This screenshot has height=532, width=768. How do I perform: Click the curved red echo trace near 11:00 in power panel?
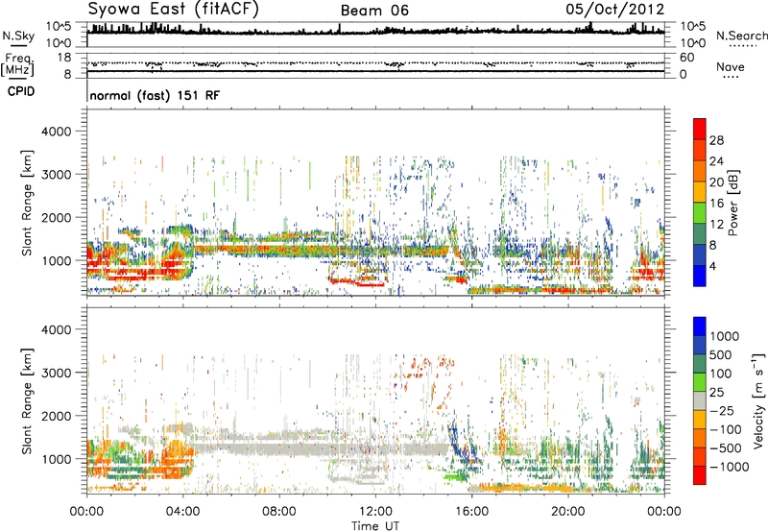click(x=356, y=282)
